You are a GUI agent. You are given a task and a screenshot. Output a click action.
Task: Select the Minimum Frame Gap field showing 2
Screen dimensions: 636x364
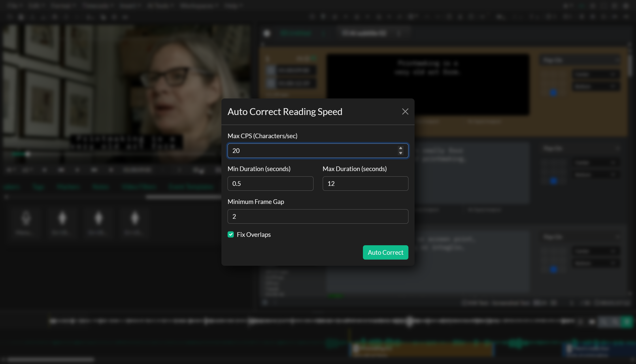317,216
